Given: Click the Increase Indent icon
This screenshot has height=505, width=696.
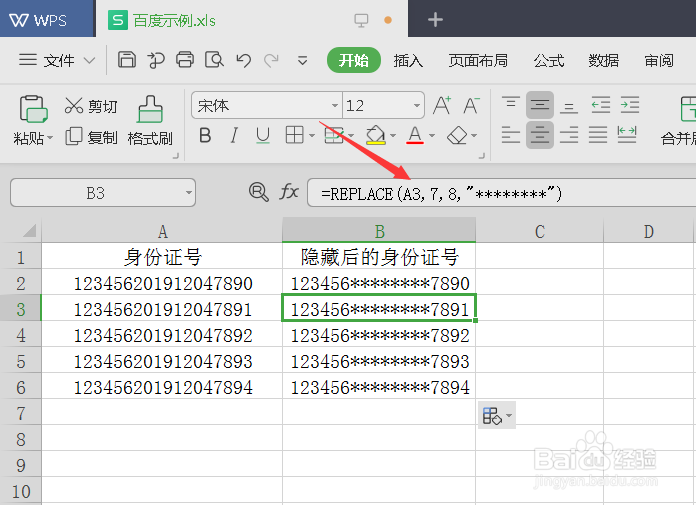Looking at the screenshot, I should tap(629, 105).
